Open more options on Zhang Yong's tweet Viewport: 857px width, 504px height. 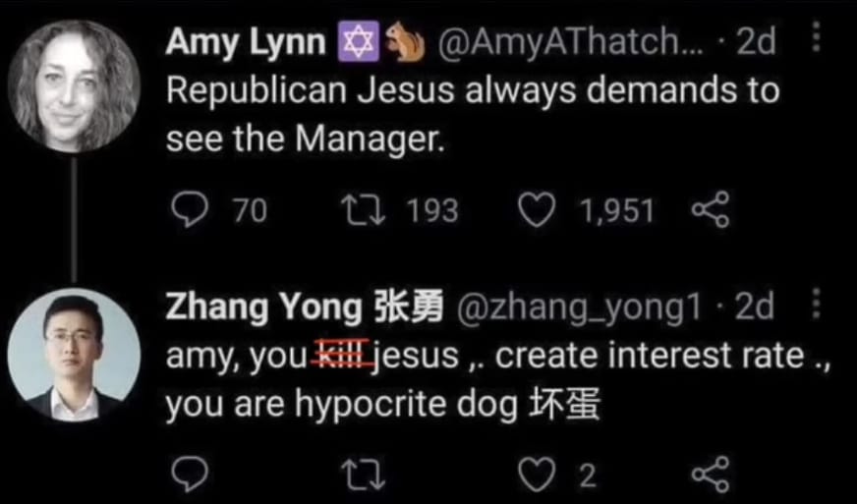point(815,307)
